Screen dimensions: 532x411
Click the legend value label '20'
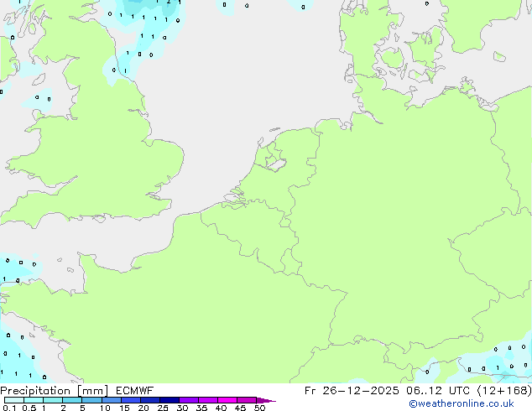(143, 408)
